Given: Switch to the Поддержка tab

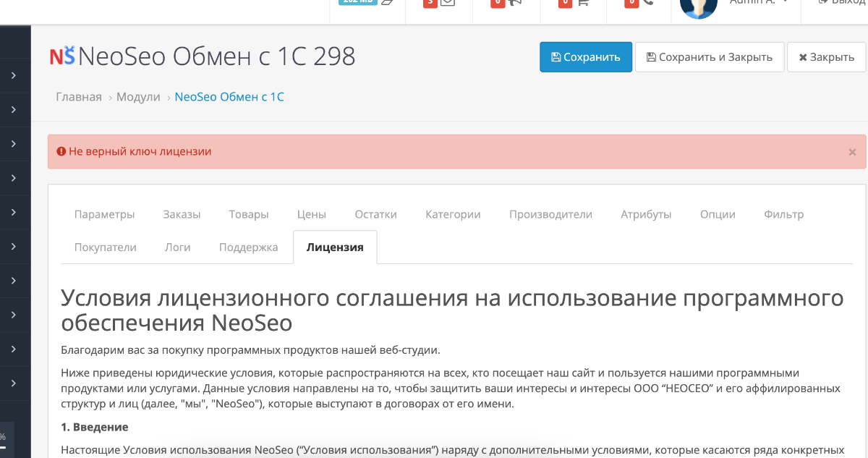Looking at the screenshot, I should [249, 247].
